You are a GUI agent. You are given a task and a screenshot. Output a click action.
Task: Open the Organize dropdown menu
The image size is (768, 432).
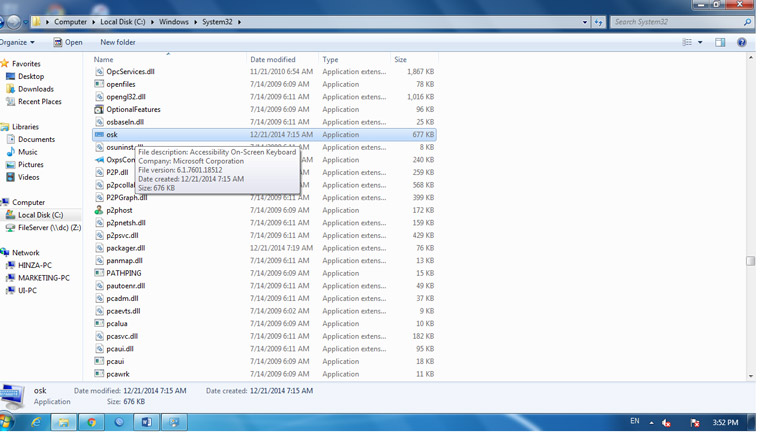point(16,43)
